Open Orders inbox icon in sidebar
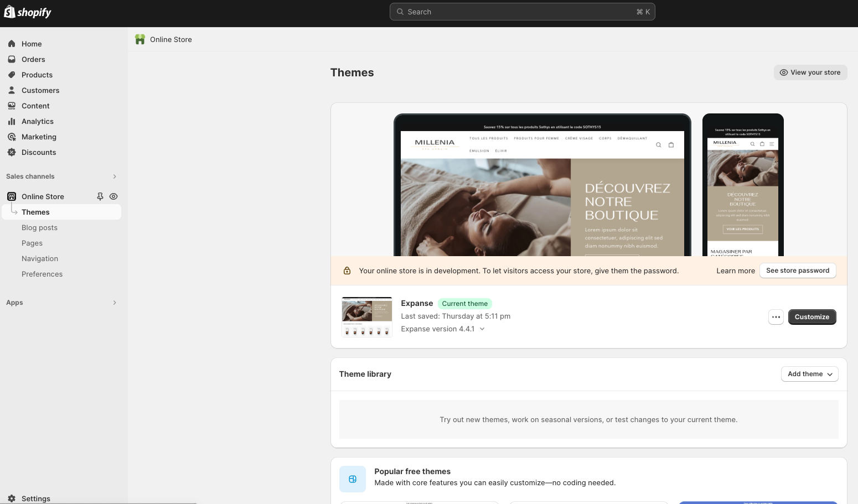This screenshot has height=504, width=858. tap(12, 59)
